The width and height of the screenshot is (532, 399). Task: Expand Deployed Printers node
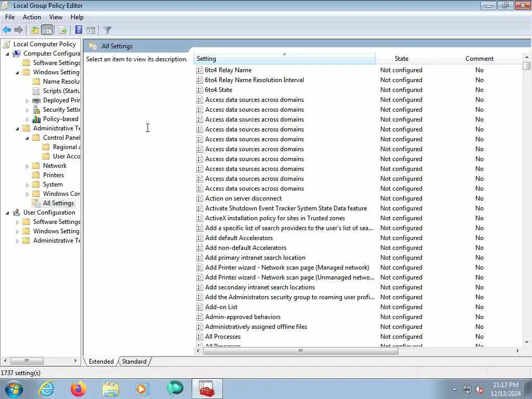point(27,101)
